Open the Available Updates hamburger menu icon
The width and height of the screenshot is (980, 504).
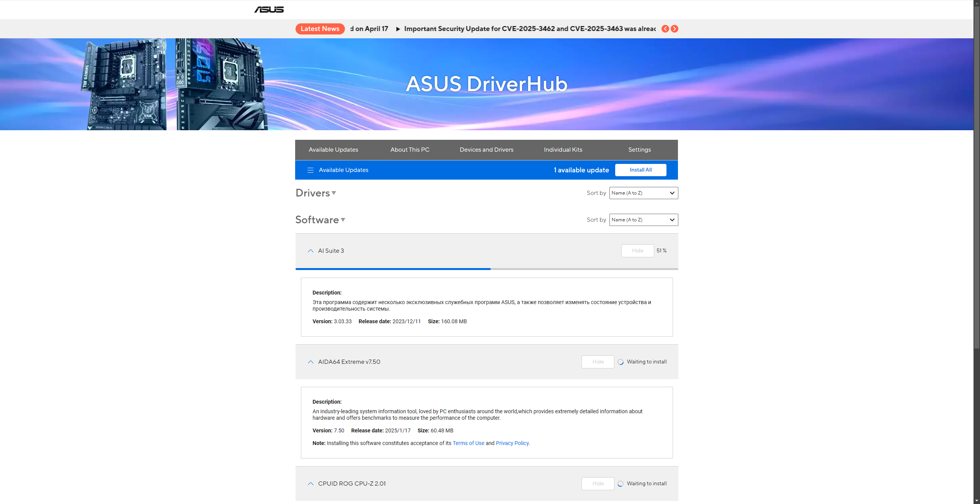310,170
